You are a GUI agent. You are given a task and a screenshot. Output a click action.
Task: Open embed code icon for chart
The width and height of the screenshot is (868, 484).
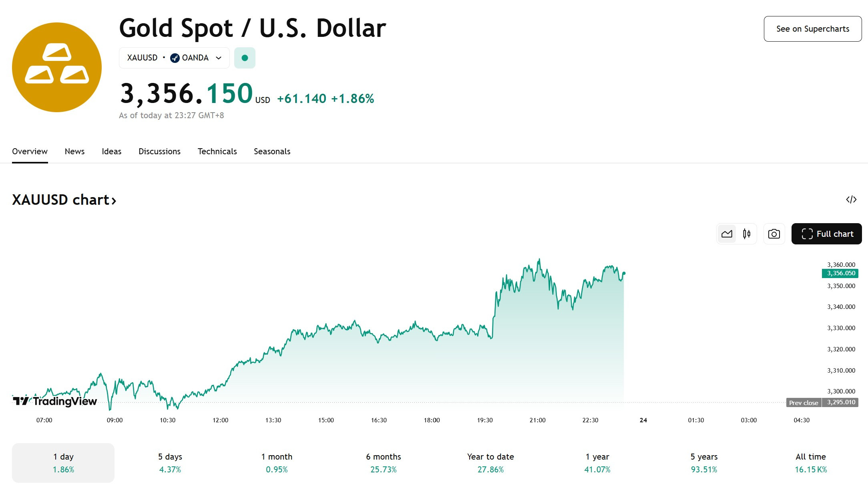click(x=851, y=200)
